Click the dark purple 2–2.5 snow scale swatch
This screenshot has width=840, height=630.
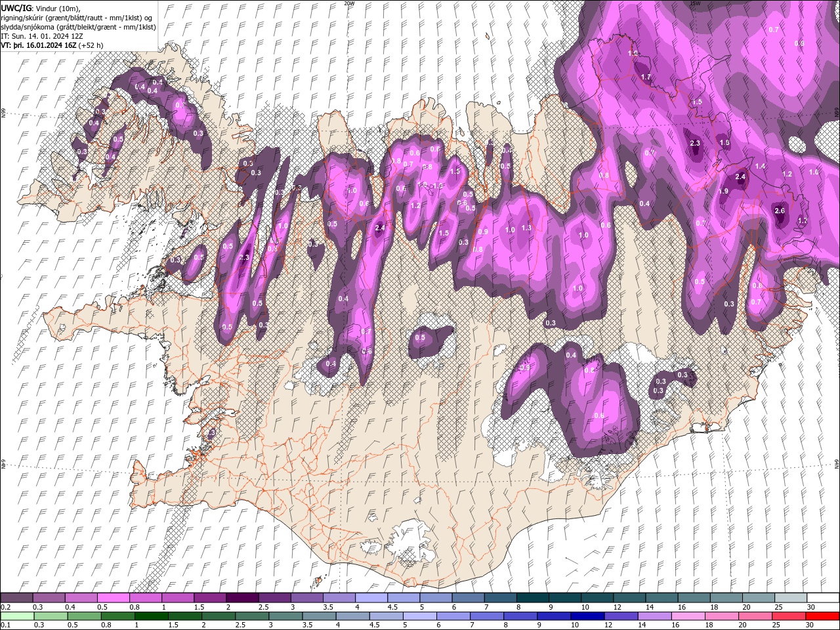coord(242,598)
